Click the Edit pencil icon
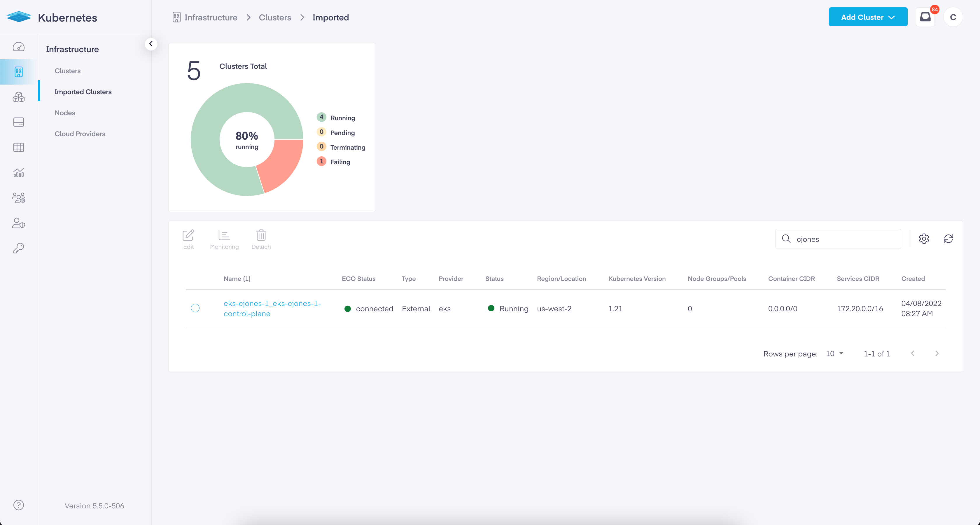The height and width of the screenshot is (525, 980). point(188,235)
